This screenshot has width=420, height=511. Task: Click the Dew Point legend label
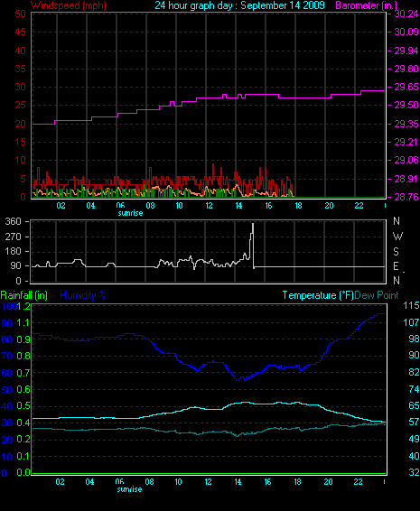click(x=377, y=295)
